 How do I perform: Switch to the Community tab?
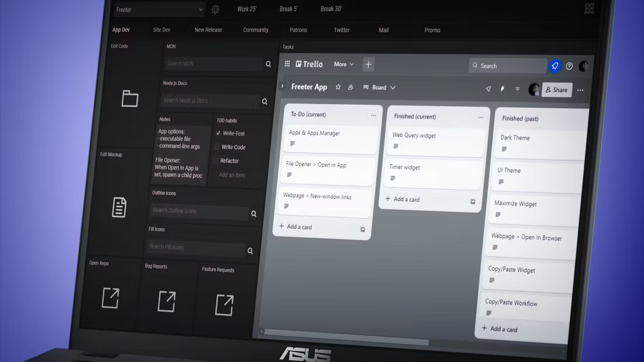[x=255, y=30]
